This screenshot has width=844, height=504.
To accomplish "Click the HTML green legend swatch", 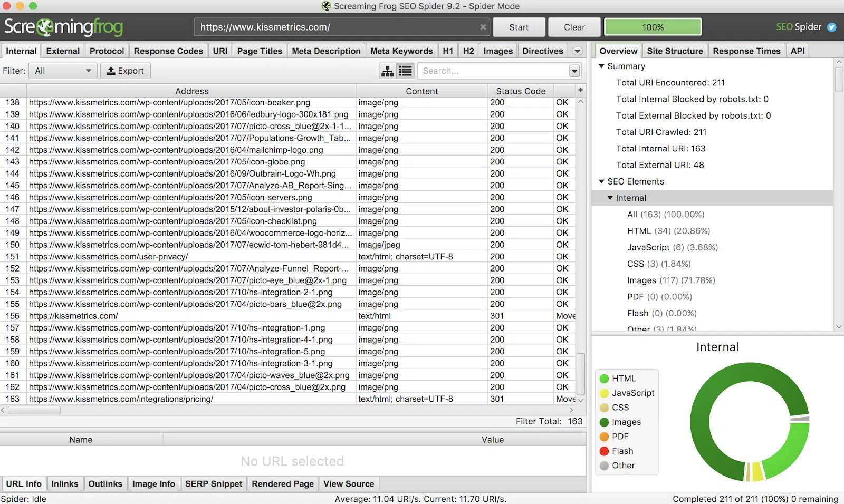I will click(605, 379).
